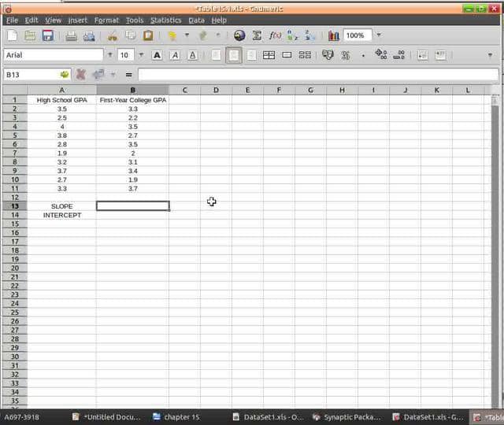Apply thousands separator format icon
The height and width of the screenshot is (425, 504).
coord(363,56)
